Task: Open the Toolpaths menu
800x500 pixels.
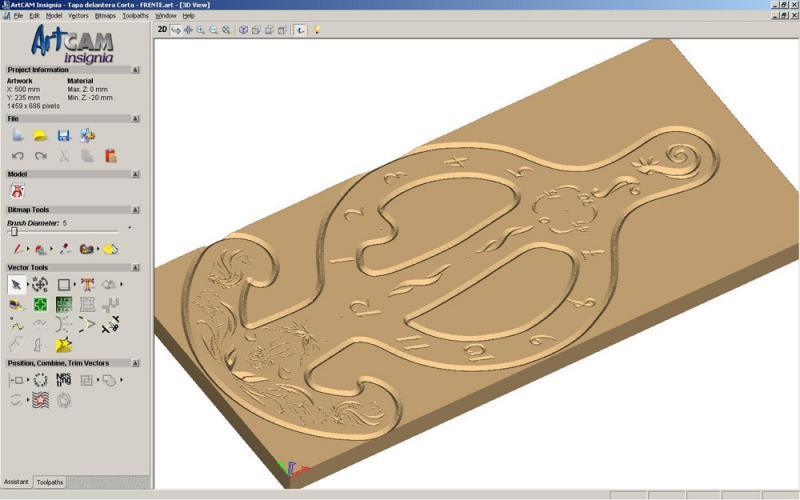Action: pyautogui.click(x=135, y=16)
